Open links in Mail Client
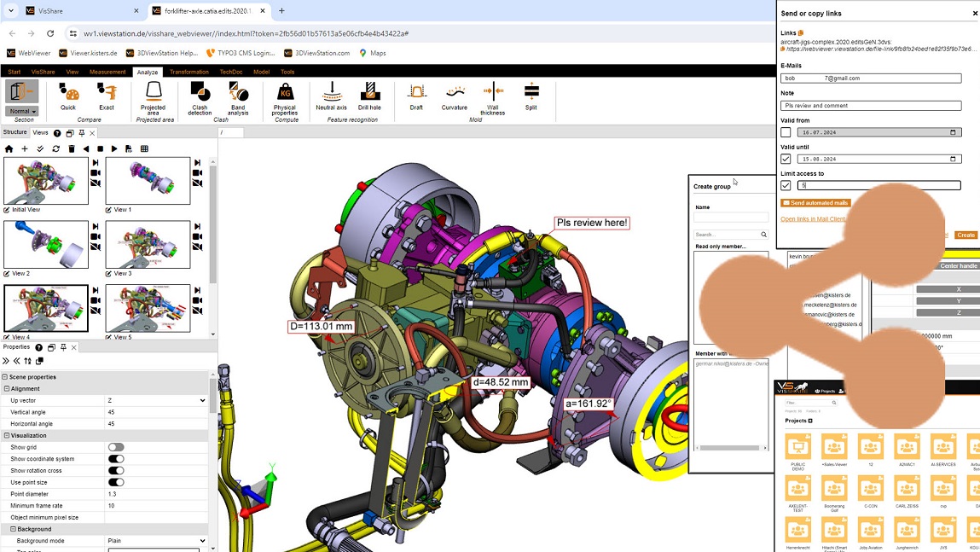980x552 pixels. [811, 220]
